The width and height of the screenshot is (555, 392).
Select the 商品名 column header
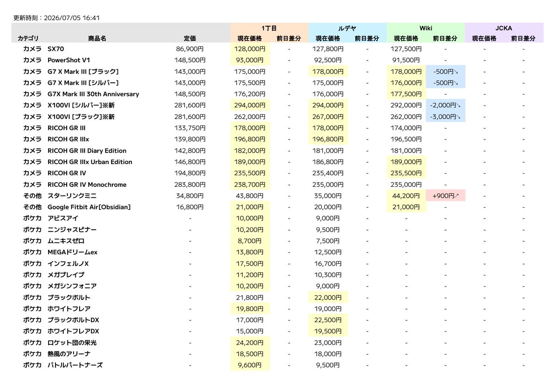point(97,39)
